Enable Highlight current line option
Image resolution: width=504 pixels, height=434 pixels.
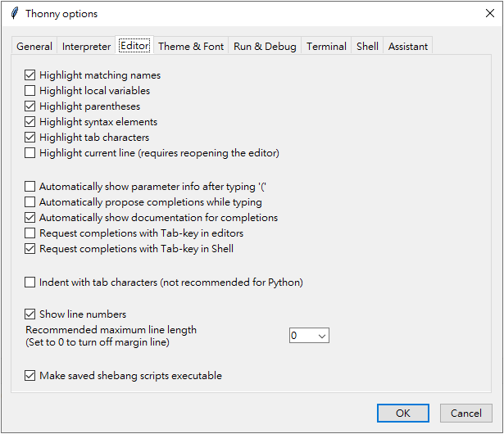pyautogui.click(x=30, y=153)
